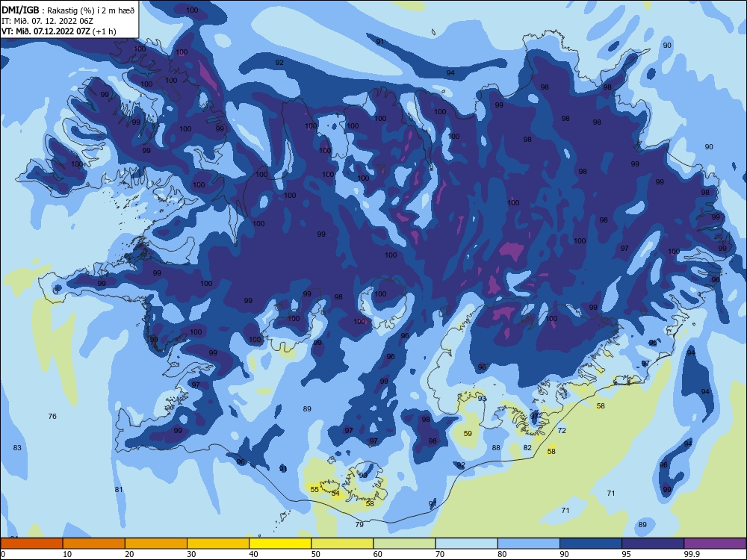
Task: Click the orange 10–20 legend swatch
Action: click(94, 544)
